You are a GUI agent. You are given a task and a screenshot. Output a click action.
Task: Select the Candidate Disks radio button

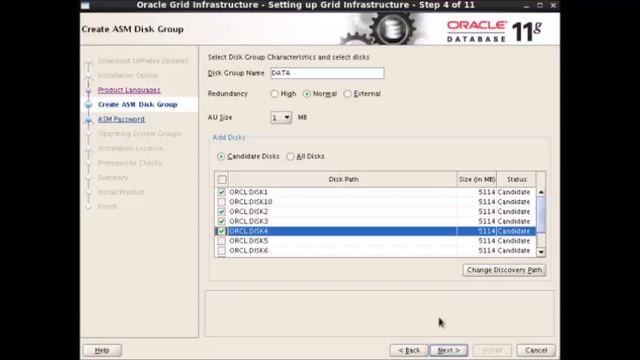tap(221, 156)
